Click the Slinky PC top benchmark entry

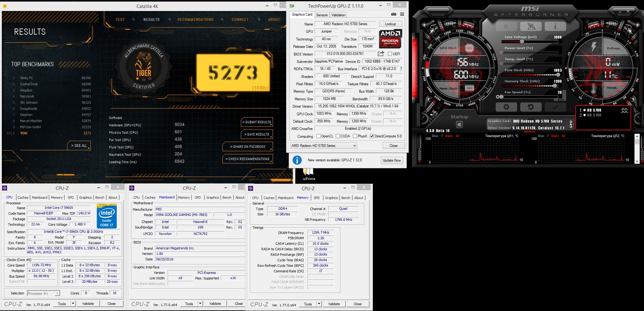52,78
